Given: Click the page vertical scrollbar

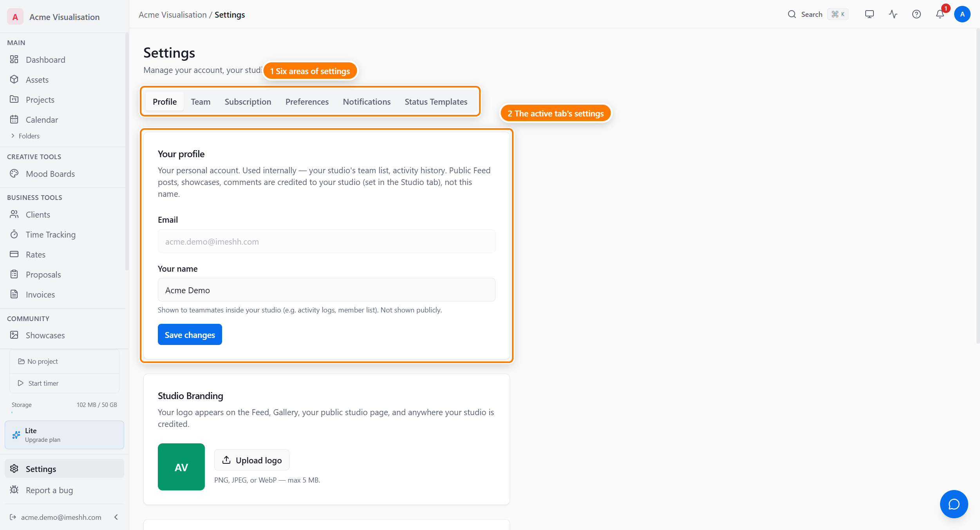Looking at the screenshot, I should 978,186.
